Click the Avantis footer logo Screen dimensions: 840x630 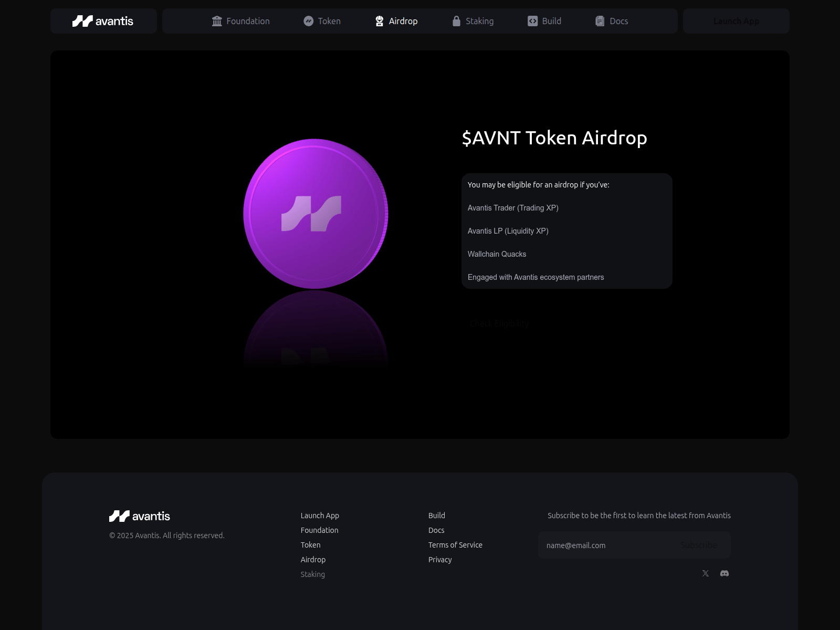140,516
